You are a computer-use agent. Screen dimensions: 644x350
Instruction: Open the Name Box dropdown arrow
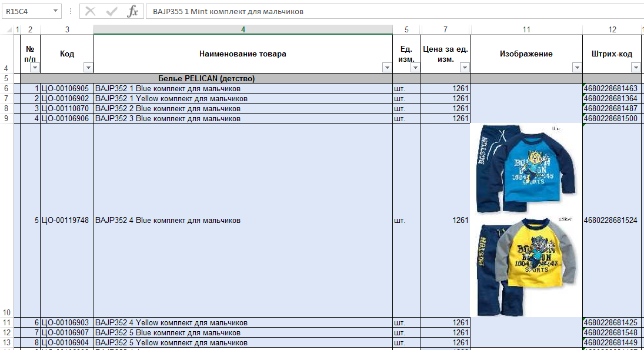[56, 11]
